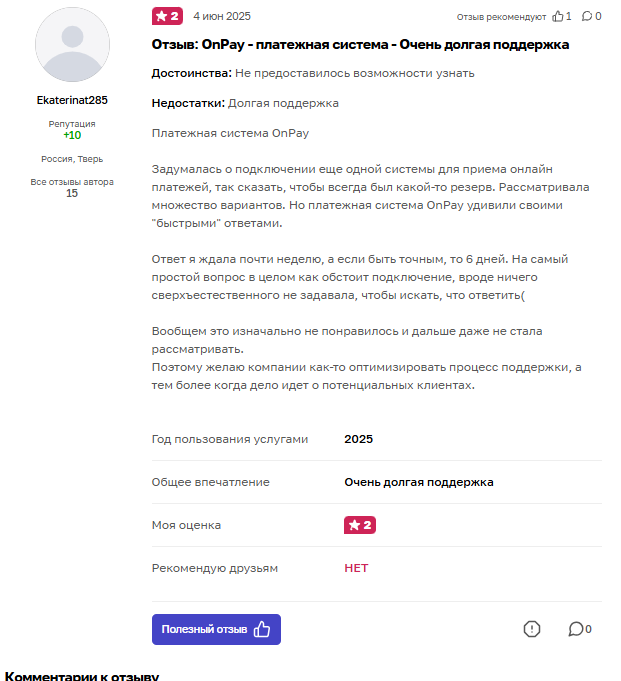621x681 pixels.
Task: Click the "Отзыв рекомендуют" label
Action: (x=501, y=17)
